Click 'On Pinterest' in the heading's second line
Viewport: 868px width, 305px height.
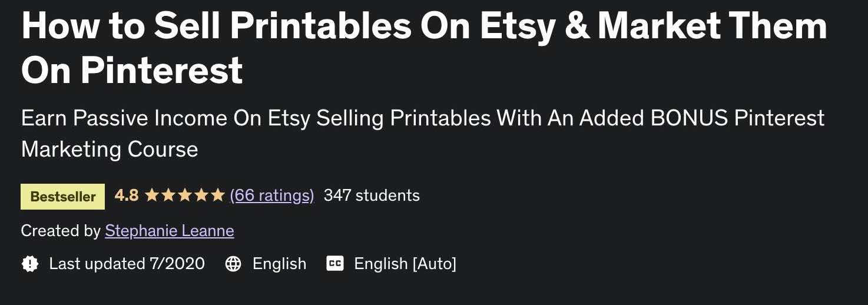tap(132, 71)
